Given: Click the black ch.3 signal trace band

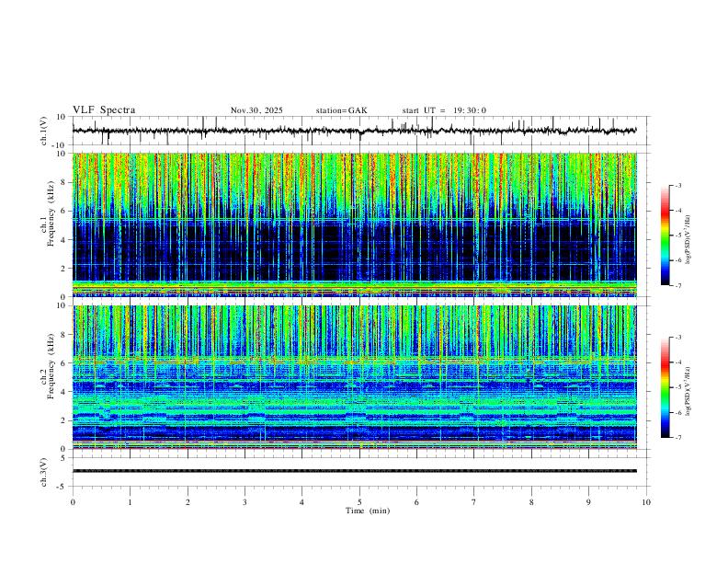Looking at the screenshot, I should (x=354, y=471).
